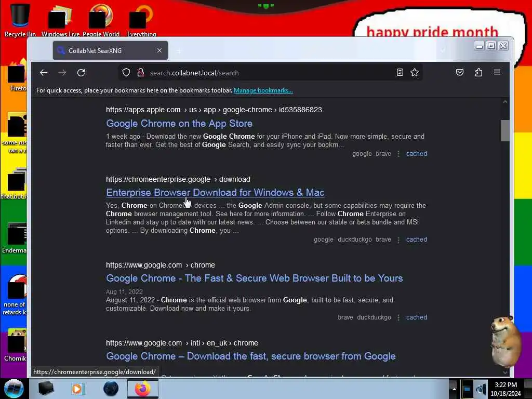
Task: Click the page vertical scrollbar thumb
Action: click(505, 130)
